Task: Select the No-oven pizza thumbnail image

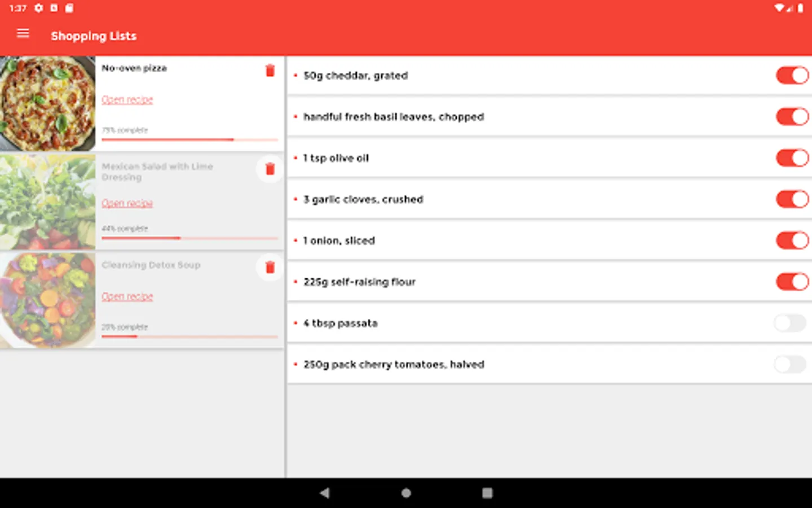Action: (47, 103)
